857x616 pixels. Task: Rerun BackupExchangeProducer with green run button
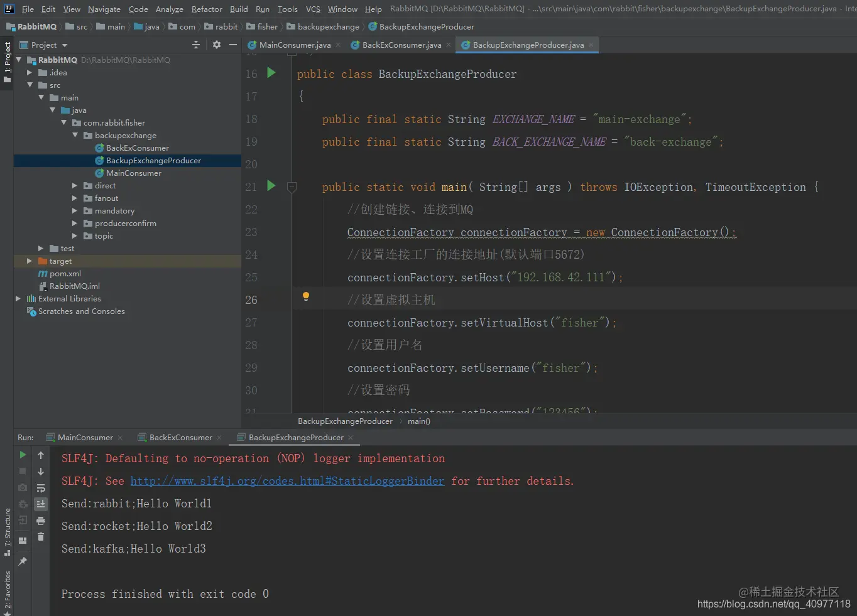[x=23, y=455]
